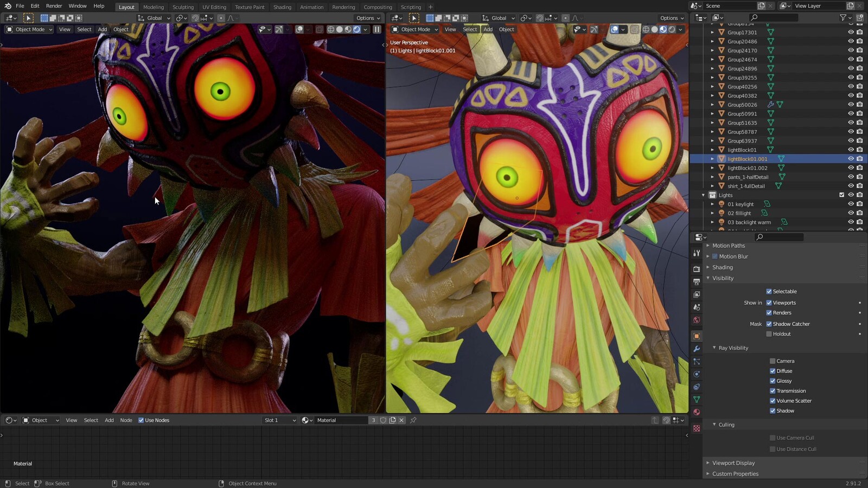Viewport: 868px width, 488px height.
Task: Open the Object properties tab icon
Action: [x=697, y=336]
